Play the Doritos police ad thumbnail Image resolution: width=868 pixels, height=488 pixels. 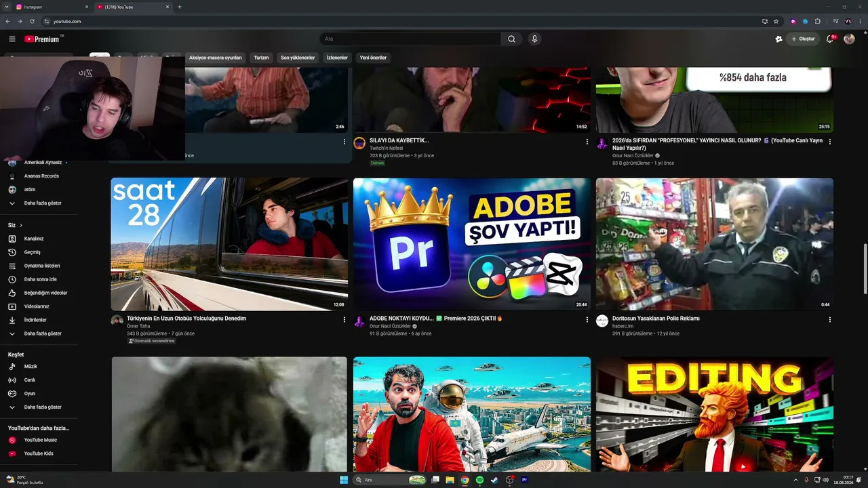(x=715, y=244)
